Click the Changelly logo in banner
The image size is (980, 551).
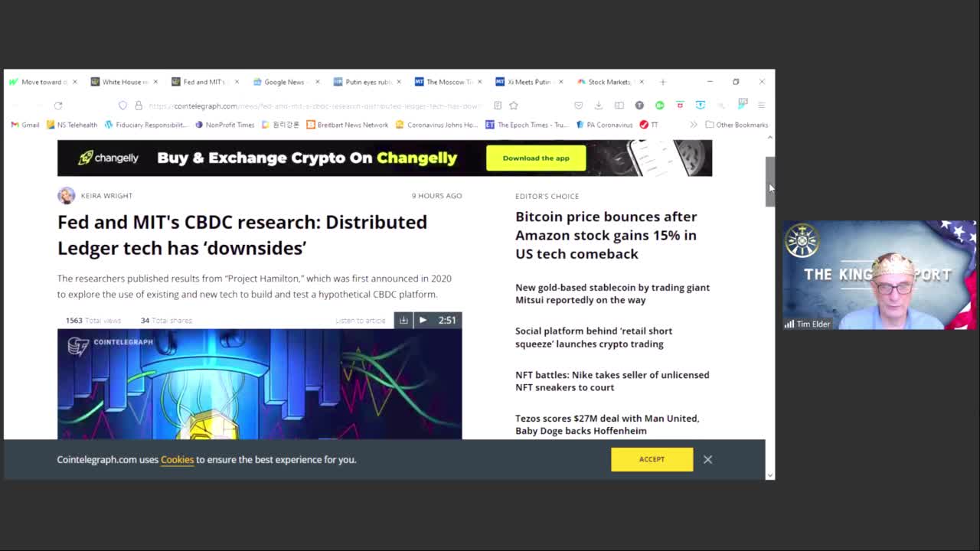109,158
